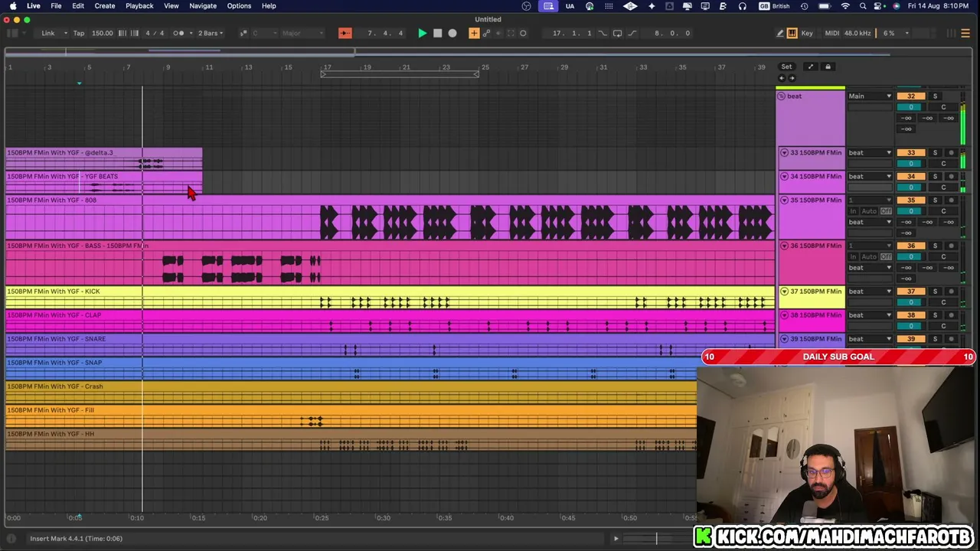Screen dimensions: 980x551
Task: Select the BASS clip on track 36
Action: [x=390, y=263]
